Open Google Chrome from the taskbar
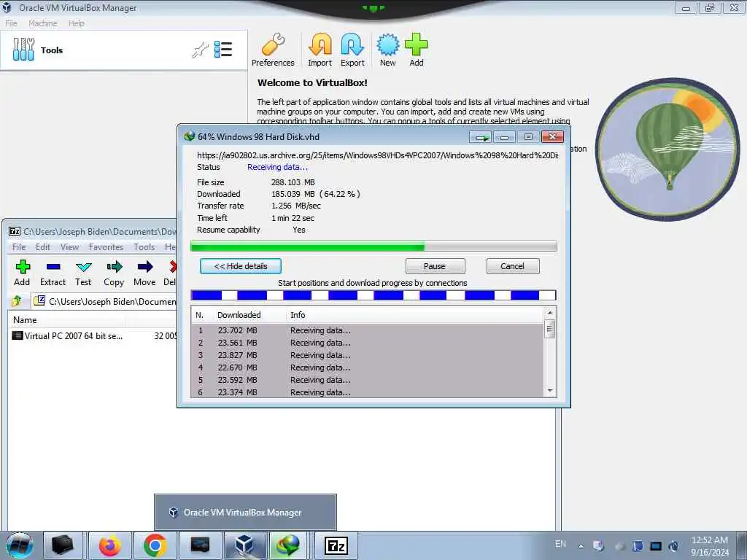The width and height of the screenshot is (747, 560). pyautogui.click(x=155, y=545)
